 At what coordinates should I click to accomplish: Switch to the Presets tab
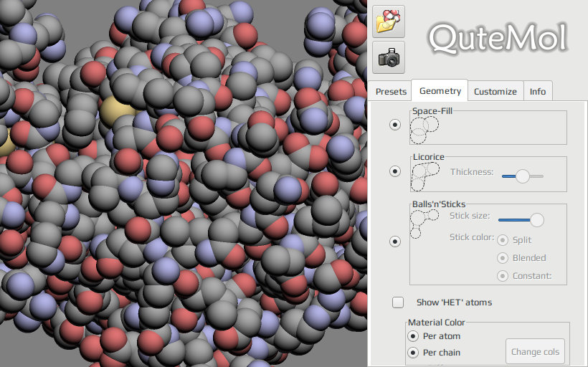[x=391, y=92]
